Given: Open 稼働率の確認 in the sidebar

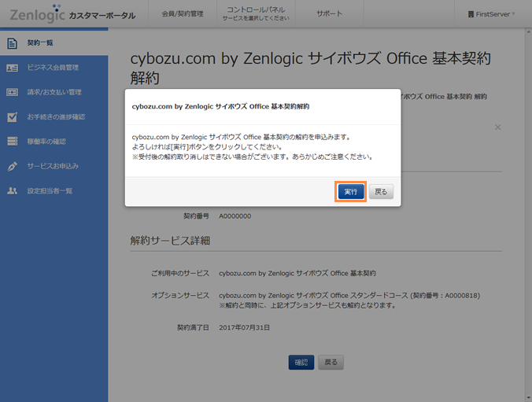Looking at the screenshot, I should click(x=54, y=142).
